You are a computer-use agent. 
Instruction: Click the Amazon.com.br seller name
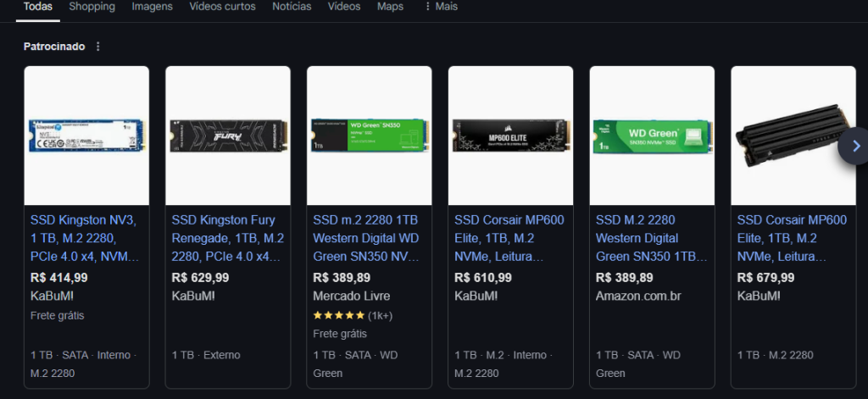pos(638,296)
